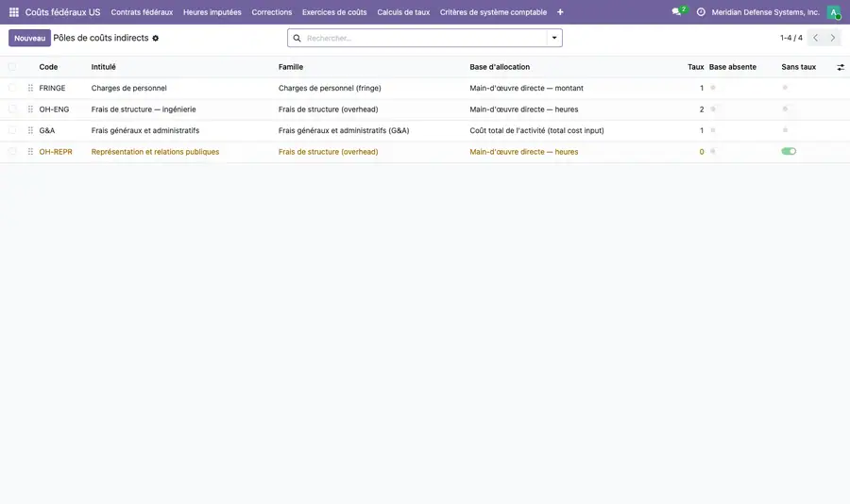The image size is (850, 504).
Task: Tick the select-all header checkbox
Action: pos(12,67)
